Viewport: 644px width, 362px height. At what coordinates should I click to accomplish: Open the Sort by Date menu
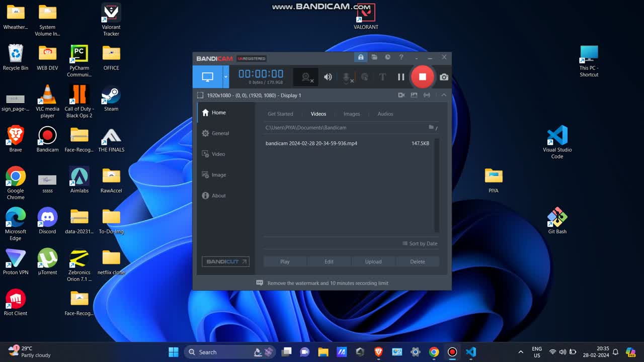click(x=420, y=243)
